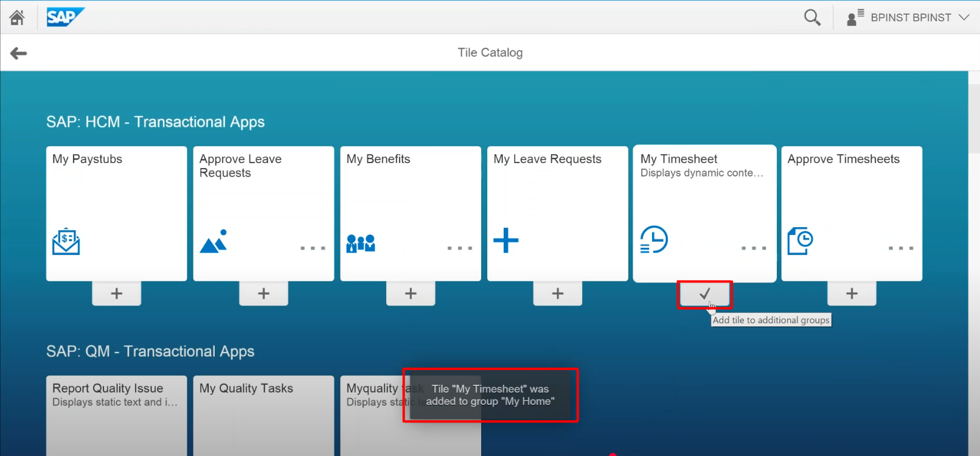Click the My Benefits people icon
The image size is (980, 456).
pyautogui.click(x=361, y=244)
